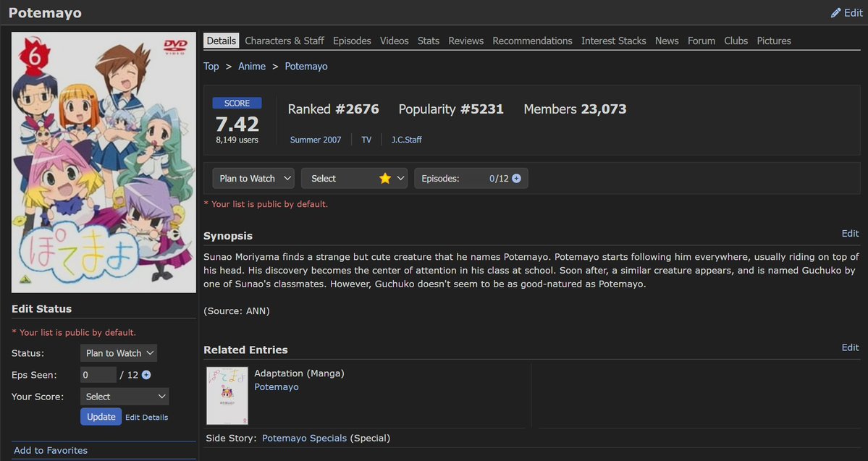This screenshot has width=868, height=461.
Task: Go to the Videos tab
Action: (394, 41)
